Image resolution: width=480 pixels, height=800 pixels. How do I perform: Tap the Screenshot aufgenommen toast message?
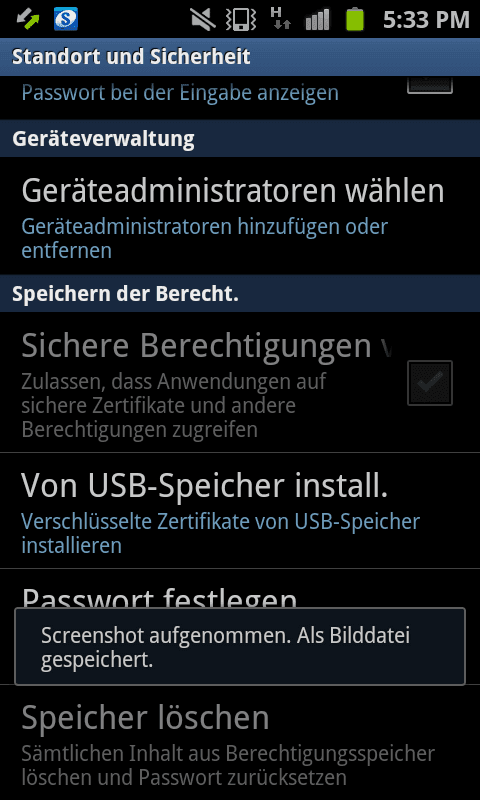(x=240, y=646)
